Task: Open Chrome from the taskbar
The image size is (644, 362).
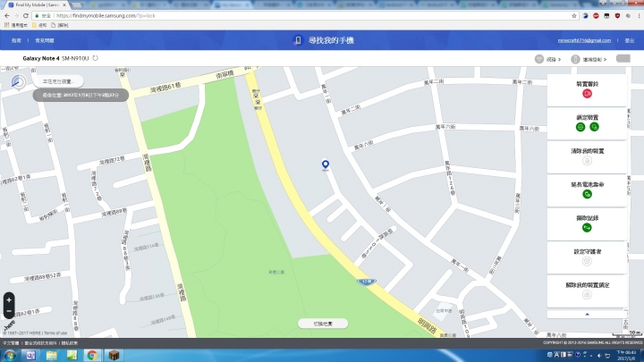Action: click(x=92, y=355)
